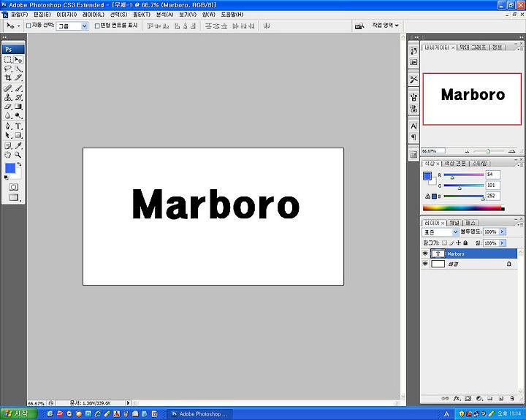Image resolution: width=526 pixels, height=420 pixels.
Task: Open the History panel icon in dock
Action: pyautogui.click(x=413, y=51)
